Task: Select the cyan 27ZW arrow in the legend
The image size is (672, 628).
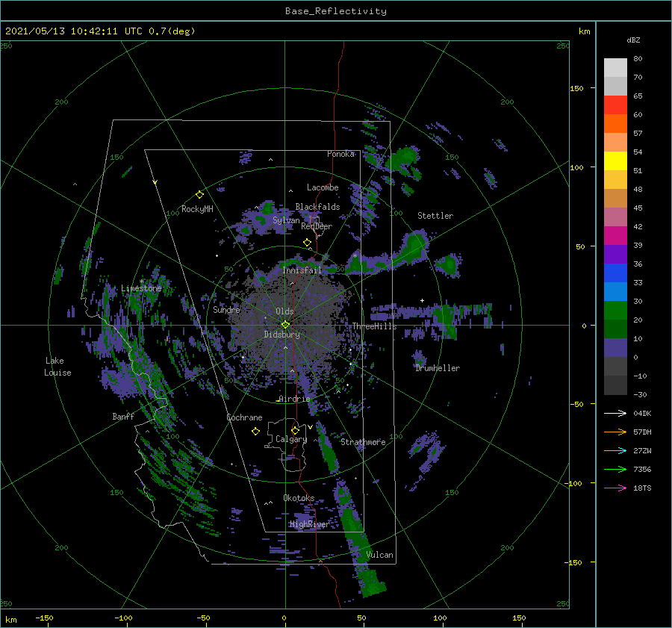Action: pos(615,450)
